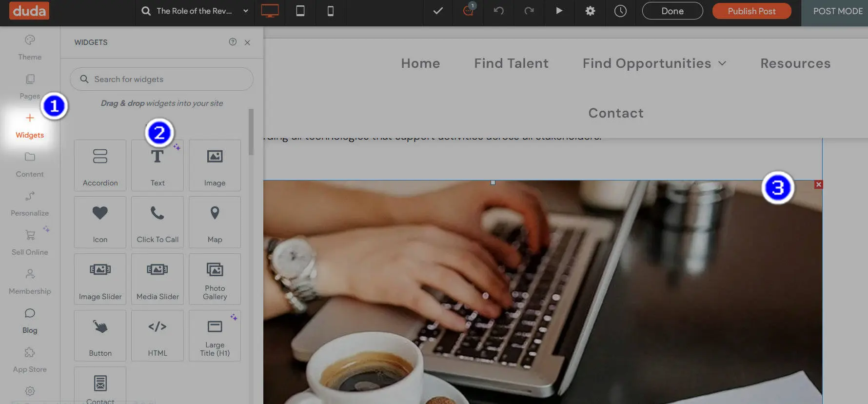Select the Photo Gallery widget
This screenshot has height=404, width=868.
pyautogui.click(x=215, y=279)
